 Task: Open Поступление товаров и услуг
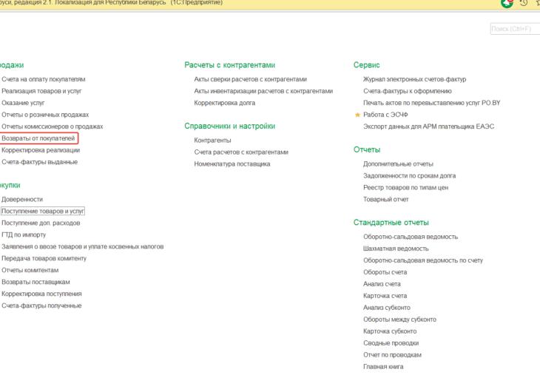[x=43, y=211]
